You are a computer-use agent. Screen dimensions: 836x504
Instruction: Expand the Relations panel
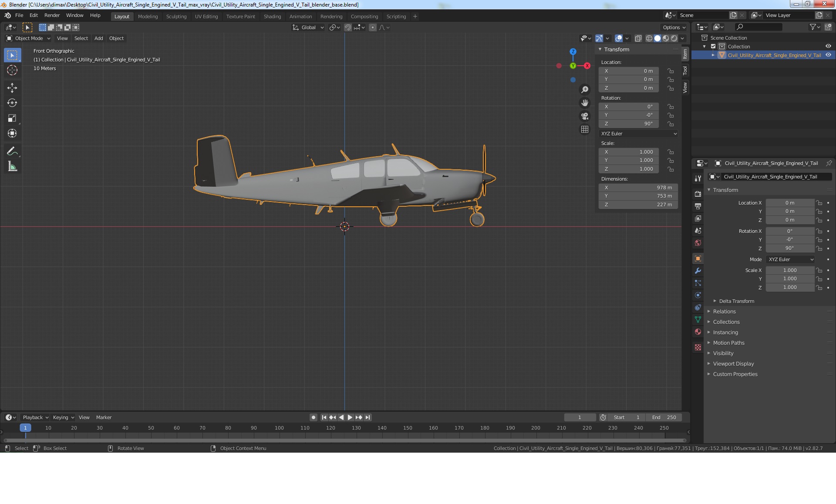coord(724,312)
